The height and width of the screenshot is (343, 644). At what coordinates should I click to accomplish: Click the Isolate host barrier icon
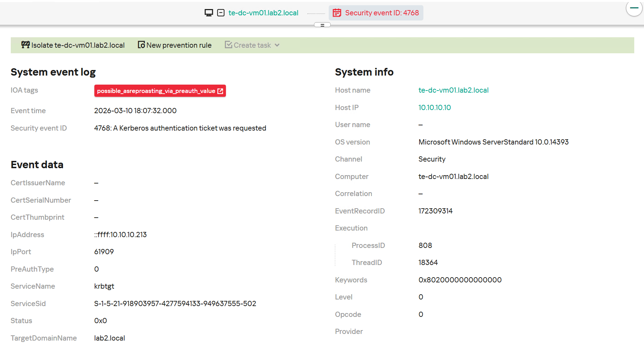(25, 45)
